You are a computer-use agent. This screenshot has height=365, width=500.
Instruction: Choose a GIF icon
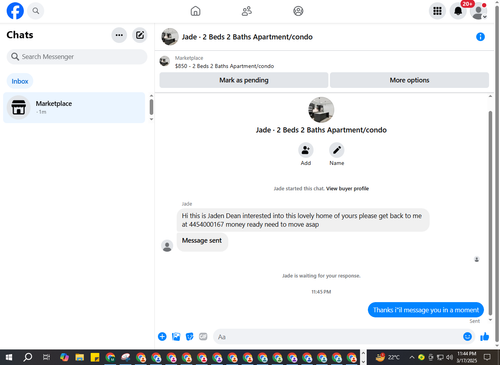[203, 337]
